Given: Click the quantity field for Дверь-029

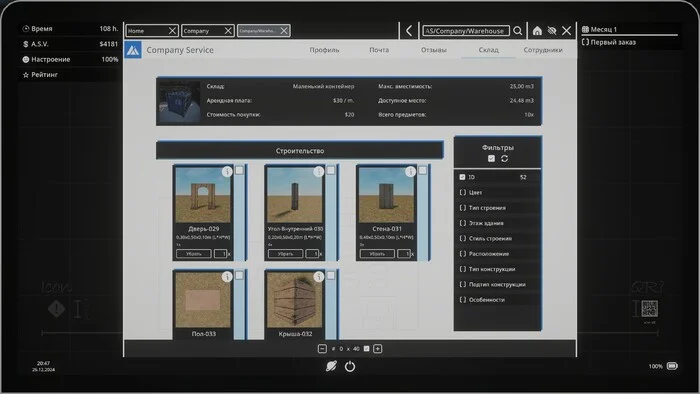Looking at the screenshot, I should point(221,253).
